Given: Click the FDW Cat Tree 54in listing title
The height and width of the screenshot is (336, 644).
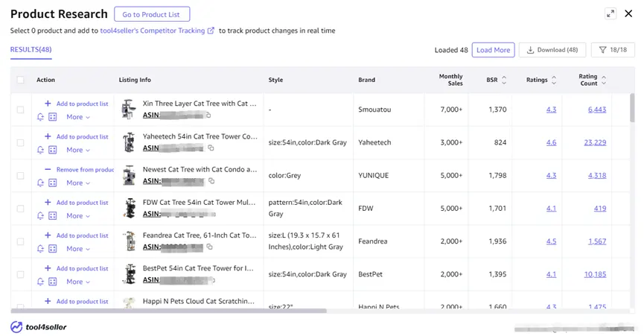Looking at the screenshot, I should 199,202.
